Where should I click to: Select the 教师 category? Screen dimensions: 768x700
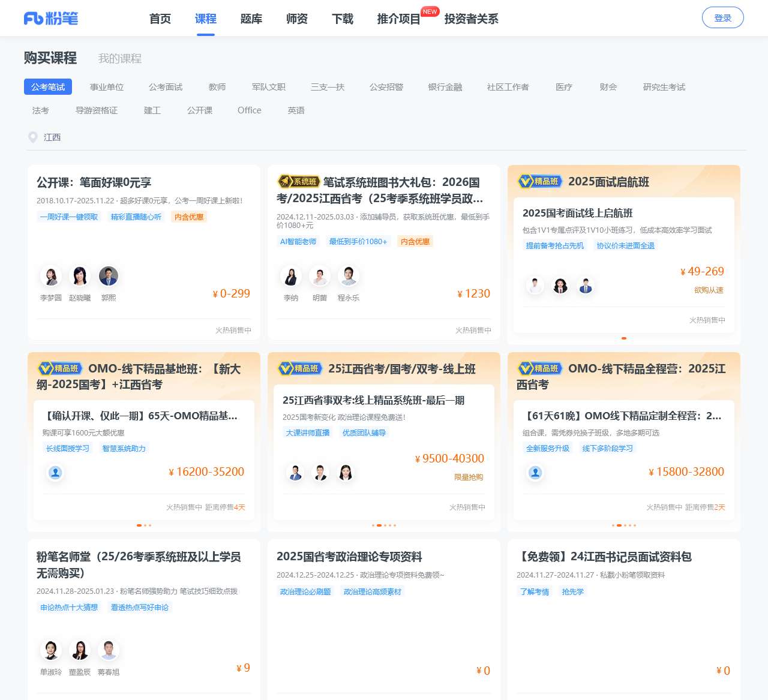pyautogui.click(x=217, y=87)
